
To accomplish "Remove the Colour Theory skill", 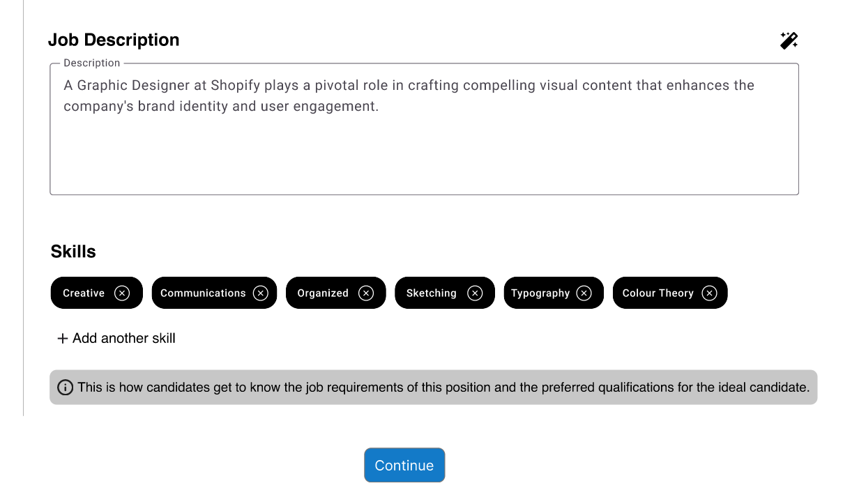I will (x=709, y=293).
